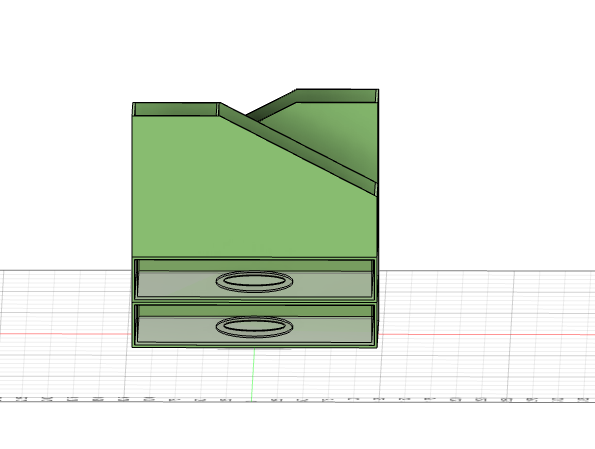595x449 pixels.
Task: Click the flat top-left ledge of the model
Action: point(176,109)
